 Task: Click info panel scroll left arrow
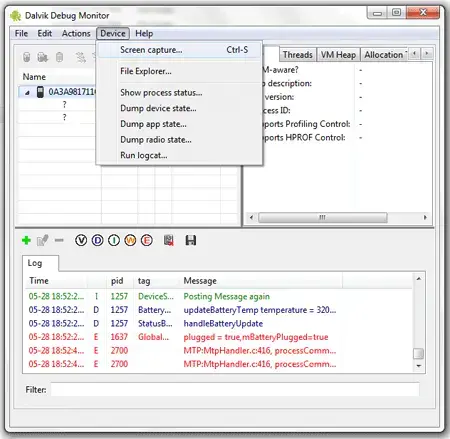[251, 218]
